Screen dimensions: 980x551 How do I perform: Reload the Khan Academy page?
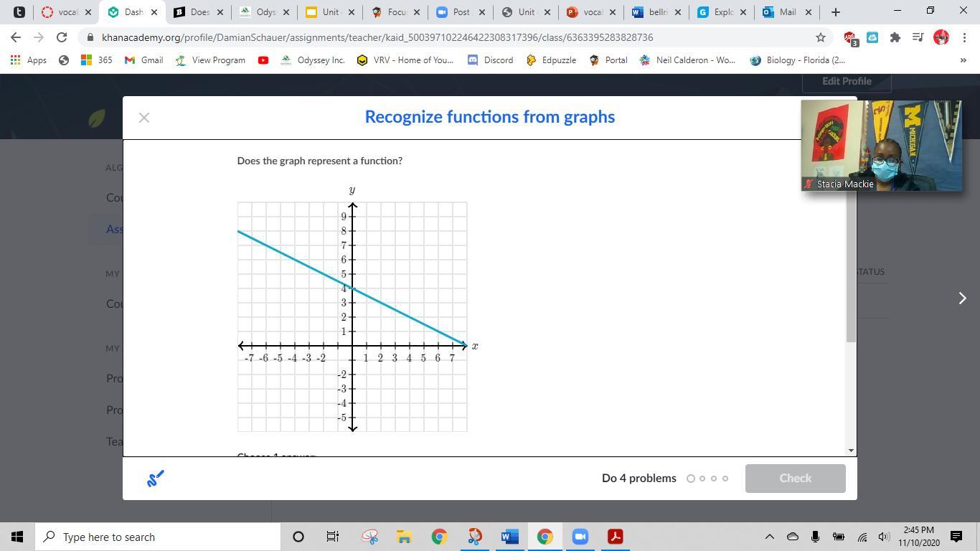click(62, 37)
